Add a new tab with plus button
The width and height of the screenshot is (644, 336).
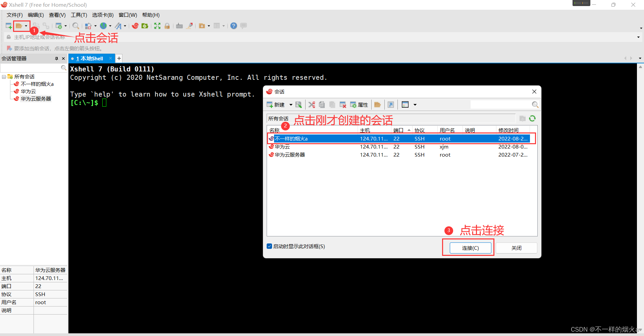tap(119, 58)
